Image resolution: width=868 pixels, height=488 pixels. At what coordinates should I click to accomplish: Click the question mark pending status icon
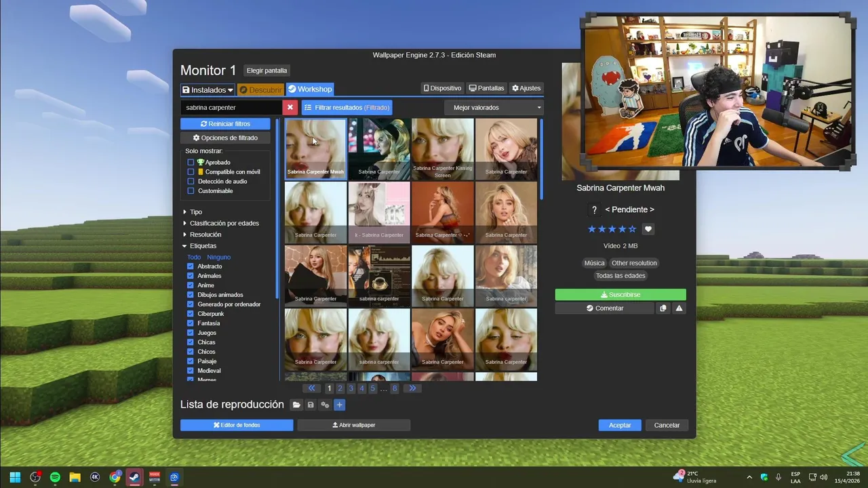pyautogui.click(x=594, y=210)
